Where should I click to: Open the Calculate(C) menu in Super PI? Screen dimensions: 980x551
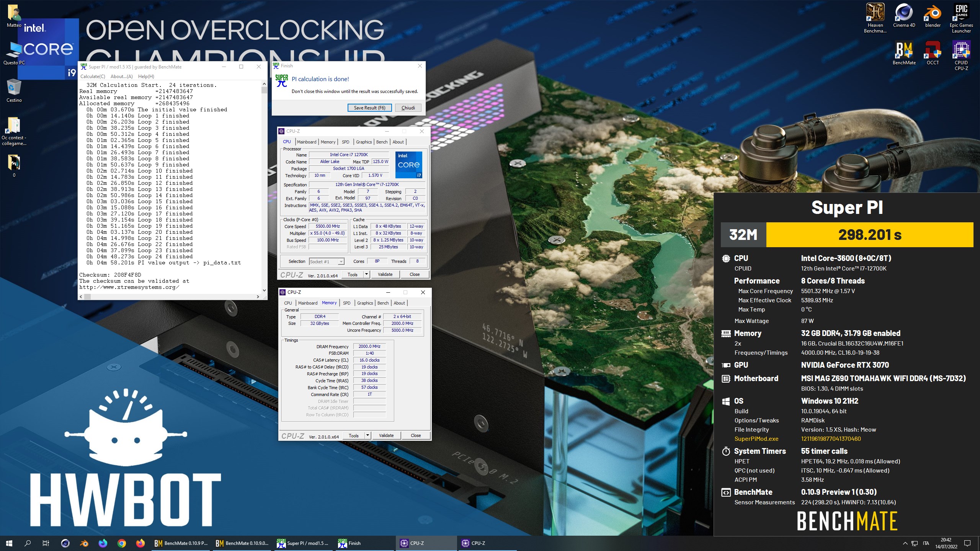coord(93,77)
